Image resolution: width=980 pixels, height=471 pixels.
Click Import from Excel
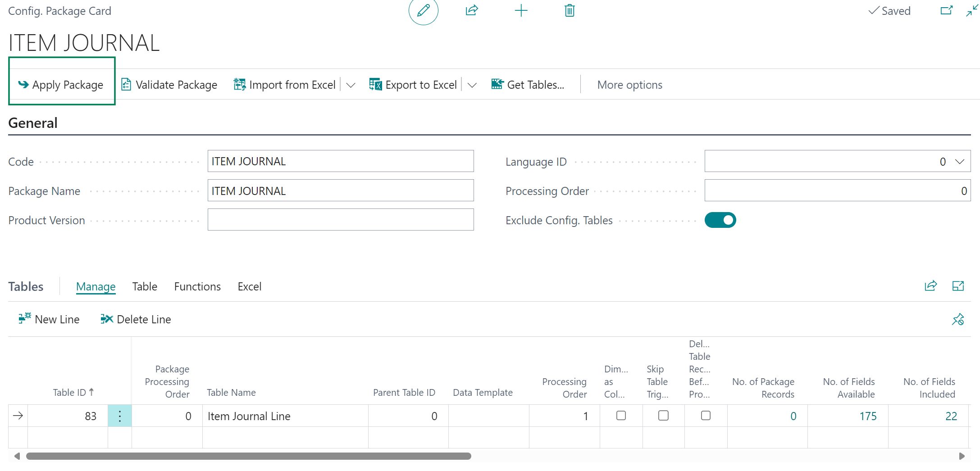[284, 85]
